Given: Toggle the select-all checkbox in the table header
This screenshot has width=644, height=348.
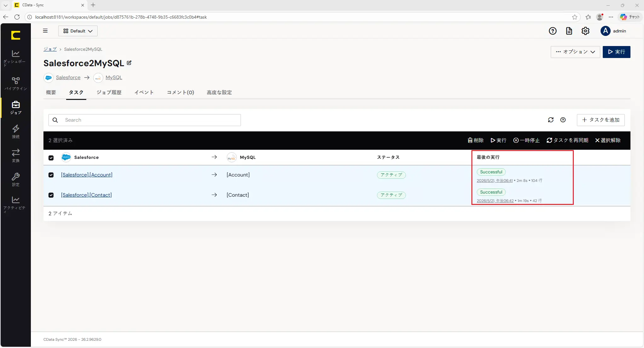Looking at the screenshot, I should 51,158.
